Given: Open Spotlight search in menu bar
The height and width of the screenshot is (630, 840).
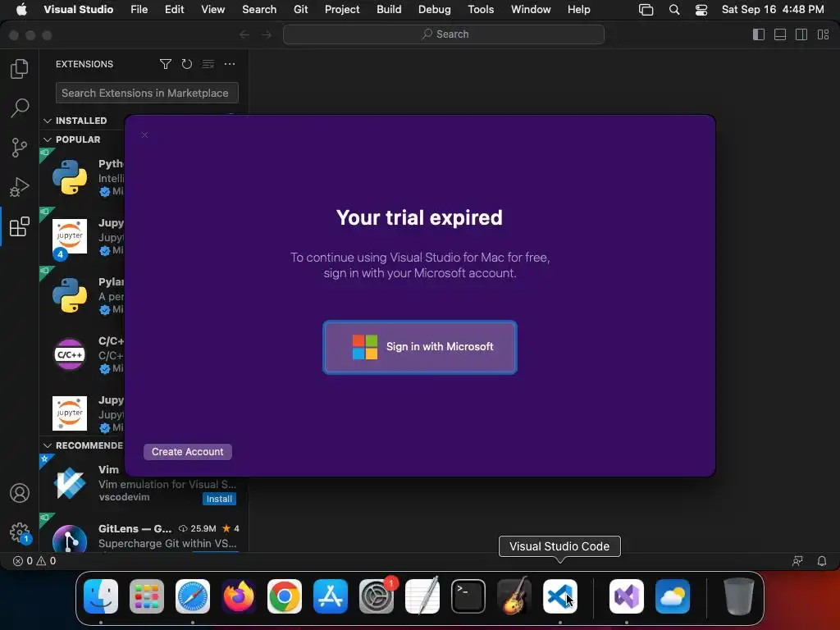Looking at the screenshot, I should click(x=674, y=10).
